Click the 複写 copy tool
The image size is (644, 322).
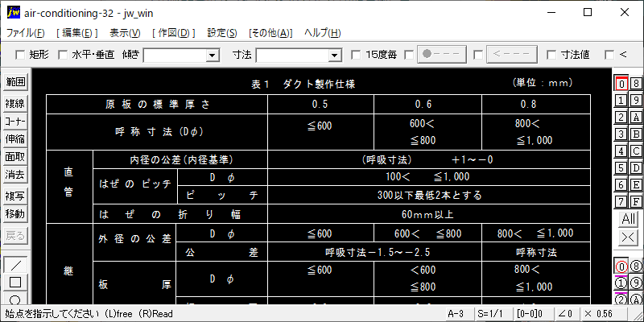point(16,196)
